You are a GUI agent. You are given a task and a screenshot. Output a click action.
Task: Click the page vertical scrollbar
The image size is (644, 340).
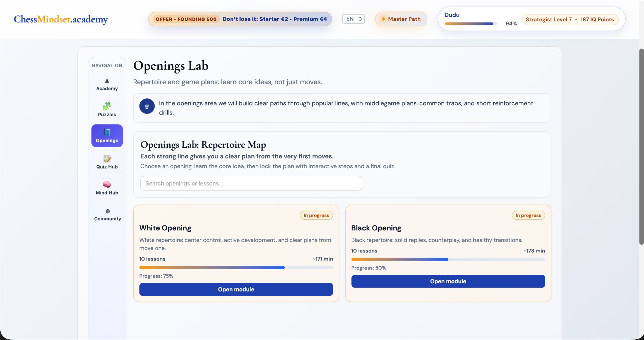tap(641, 146)
